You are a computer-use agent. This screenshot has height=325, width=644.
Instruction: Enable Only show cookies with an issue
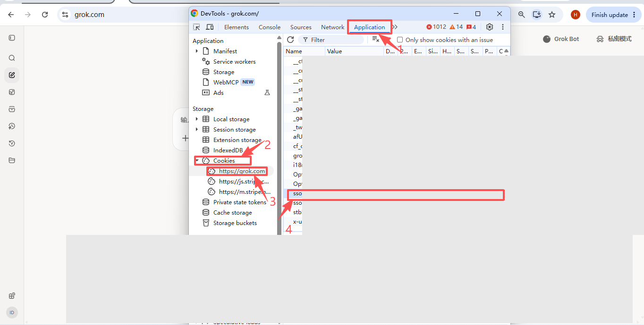point(400,40)
